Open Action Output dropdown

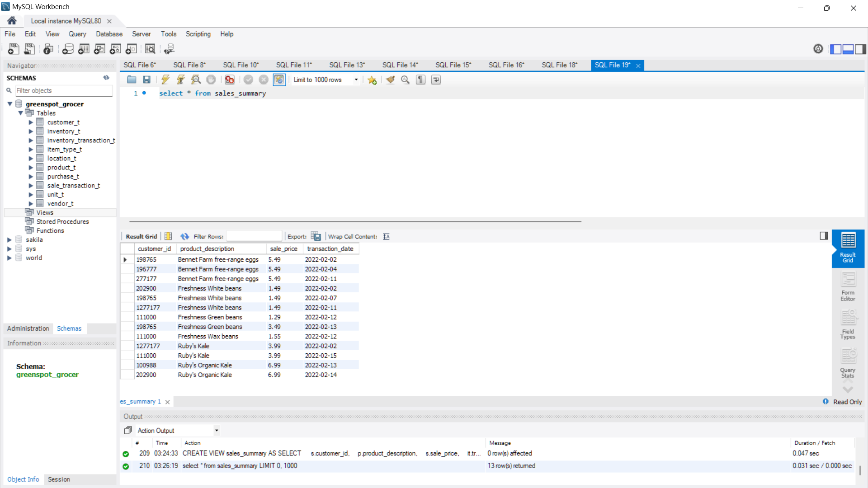tap(217, 431)
